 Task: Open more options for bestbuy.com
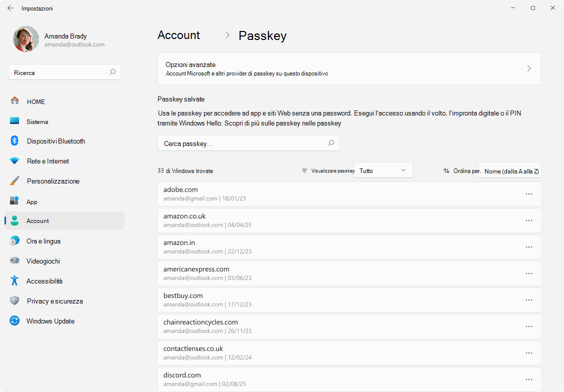[529, 300]
